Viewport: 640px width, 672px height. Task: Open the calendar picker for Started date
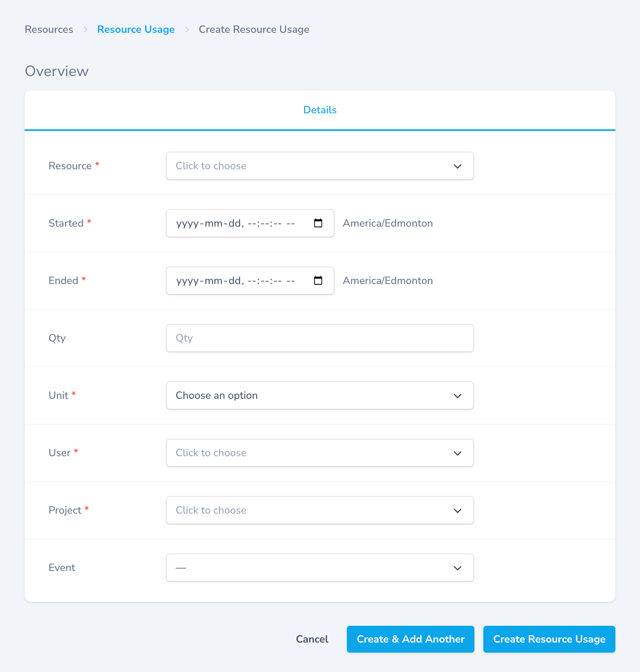[318, 223]
